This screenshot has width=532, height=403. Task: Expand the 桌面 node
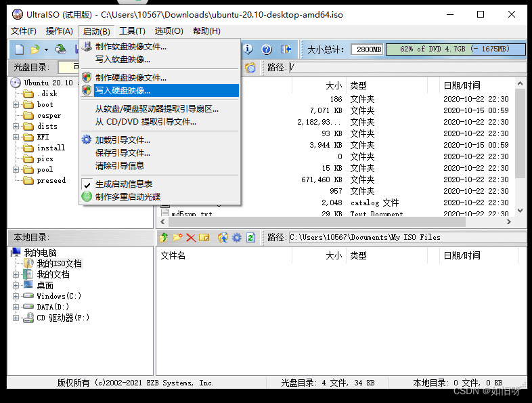pyautogui.click(x=16, y=286)
